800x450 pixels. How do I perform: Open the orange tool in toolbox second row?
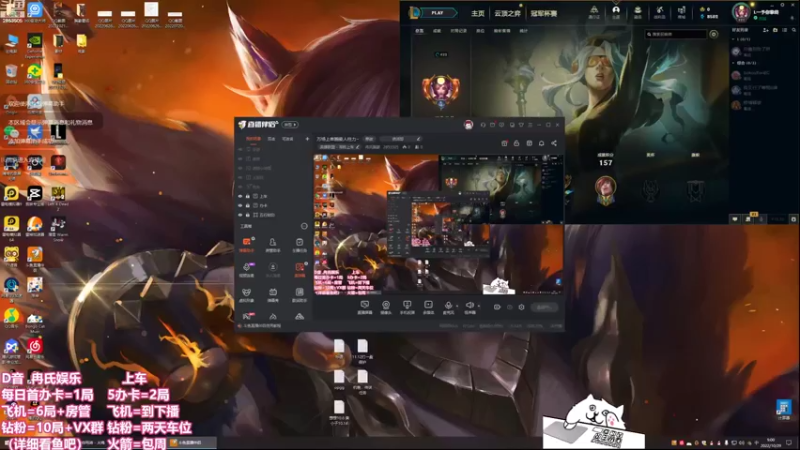pyautogui.click(x=299, y=269)
